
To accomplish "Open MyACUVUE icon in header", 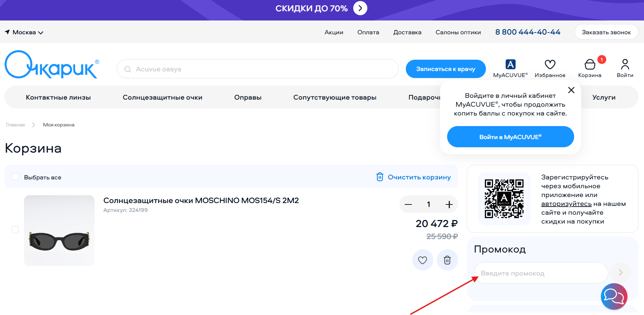I will [x=510, y=68].
